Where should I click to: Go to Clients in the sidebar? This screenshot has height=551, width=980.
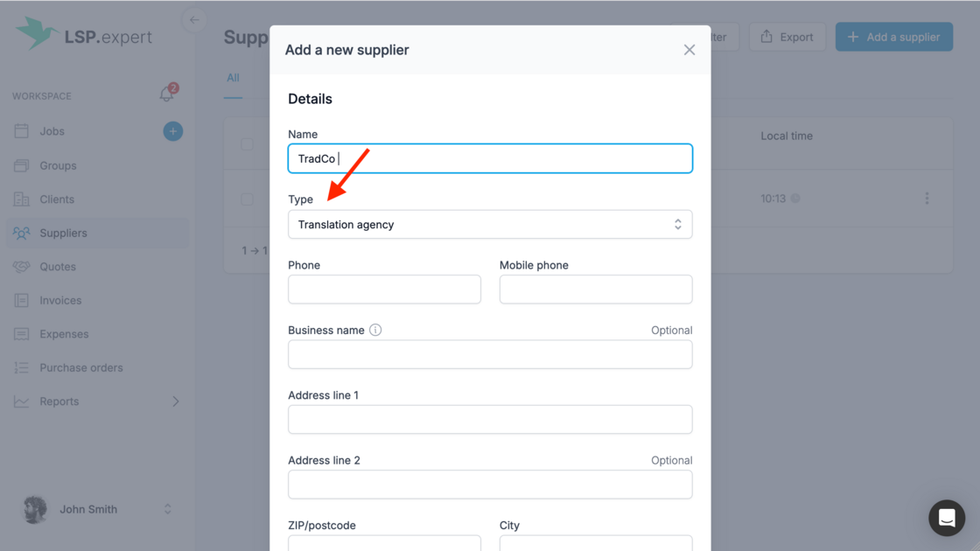[x=57, y=199]
